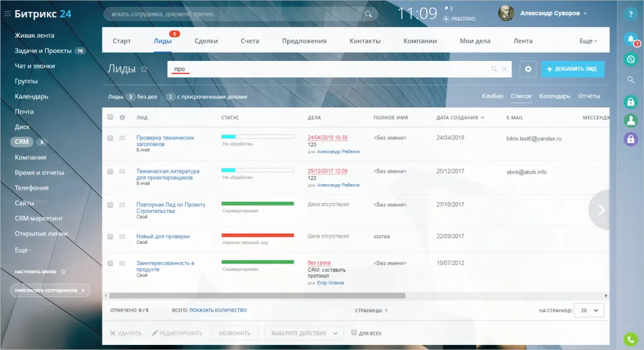Open the filter settings gear button
The width and height of the screenshot is (644, 350).
pos(528,69)
